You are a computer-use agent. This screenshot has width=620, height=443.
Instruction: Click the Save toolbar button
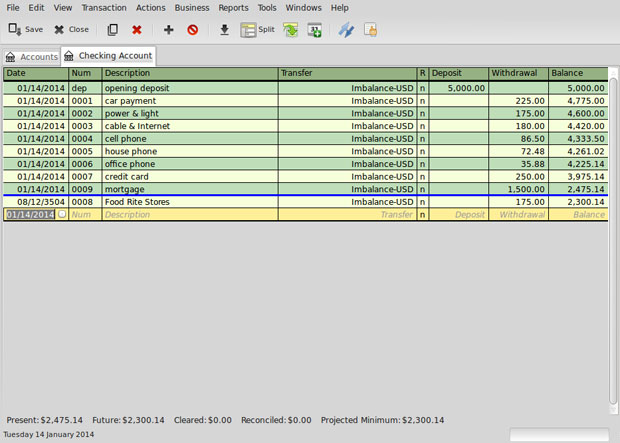(26, 30)
